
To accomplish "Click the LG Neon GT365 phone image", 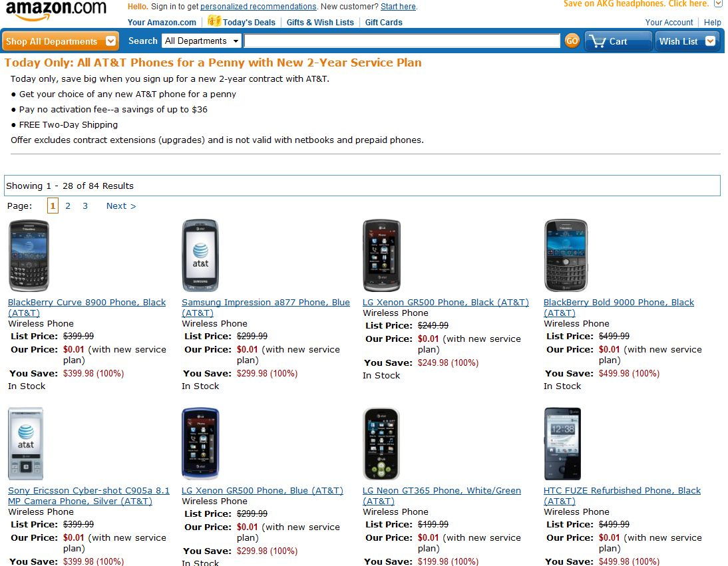I will tap(381, 444).
